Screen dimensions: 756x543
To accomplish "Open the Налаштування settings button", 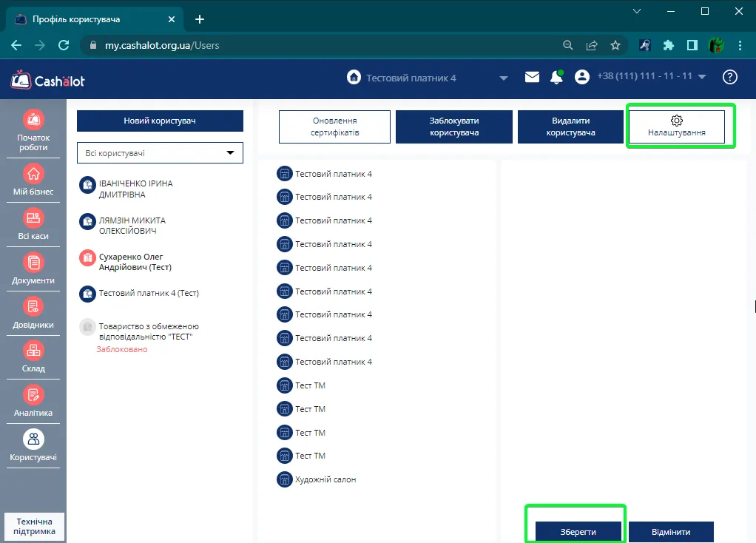I will (x=676, y=127).
